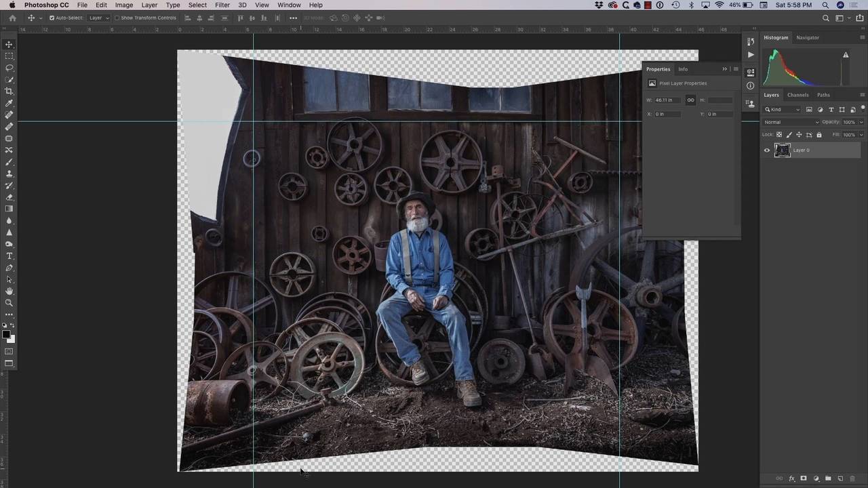
Task: Hide Layer 0 with the eye icon
Action: [767, 150]
